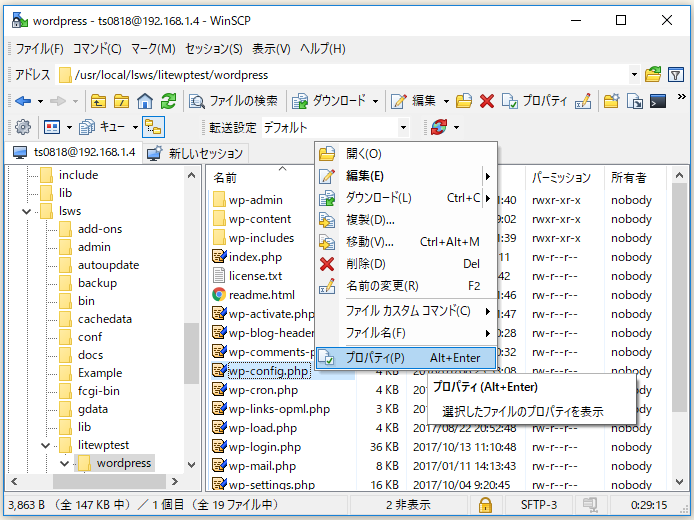Viewport: 694px width, 520px height.
Task: Open the マーク(M) menu
Action: (x=153, y=49)
